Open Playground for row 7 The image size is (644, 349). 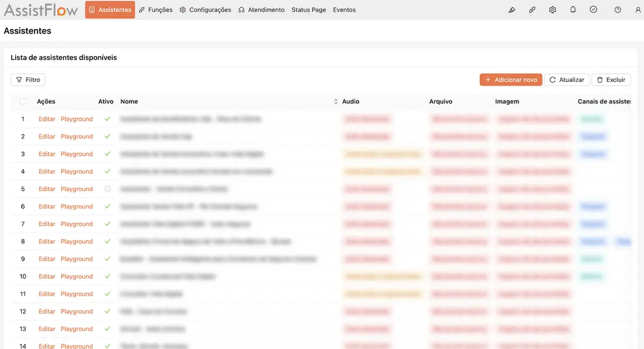click(x=77, y=224)
